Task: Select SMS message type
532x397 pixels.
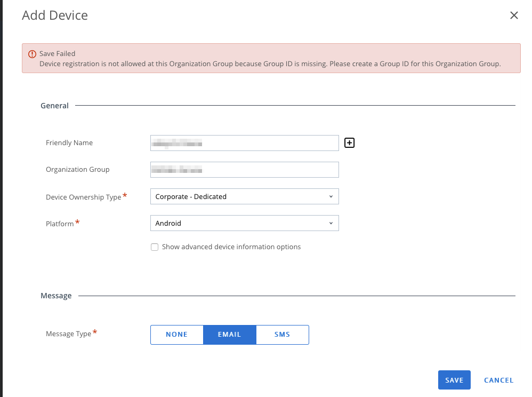Action: pos(283,335)
